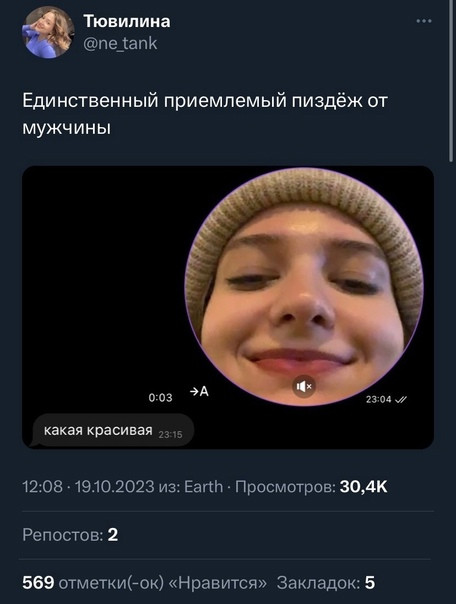Screen dimensions: 456x604
Task: Open the embedded screenshot image
Action: (228, 307)
